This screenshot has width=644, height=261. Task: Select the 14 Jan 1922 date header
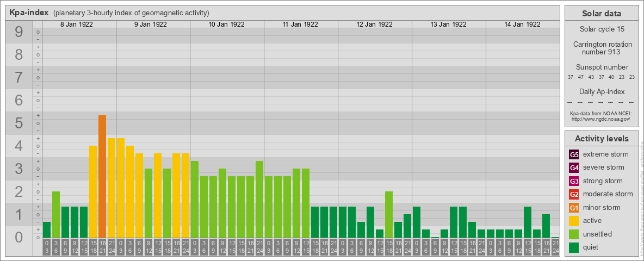(522, 24)
